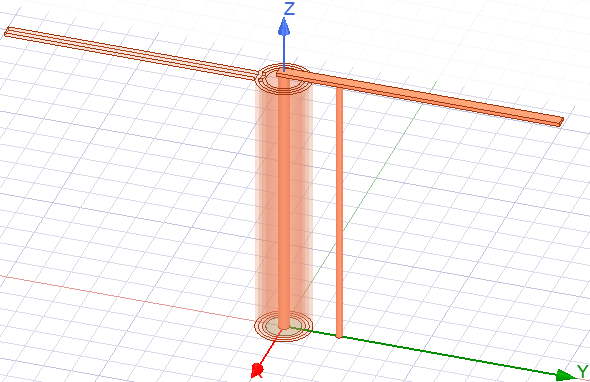Viewport: 590px width, 382px height.
Task: Click the red X axis arrowhead
Action: [257, 370]
